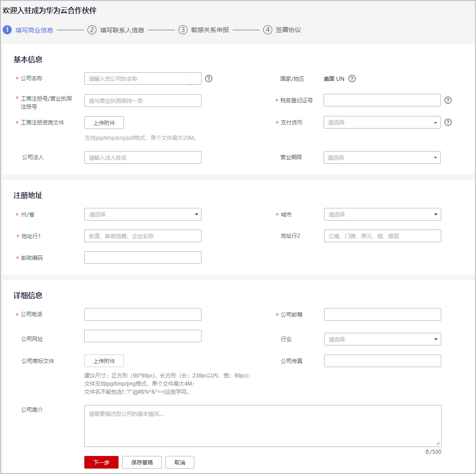Expand the 州/省 dropdown

143,214
